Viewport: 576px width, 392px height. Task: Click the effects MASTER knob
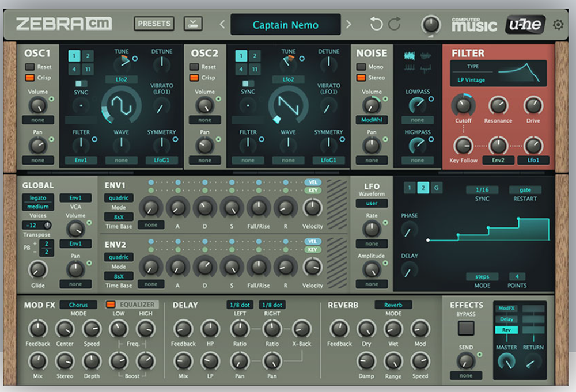[x=506, y=362]
